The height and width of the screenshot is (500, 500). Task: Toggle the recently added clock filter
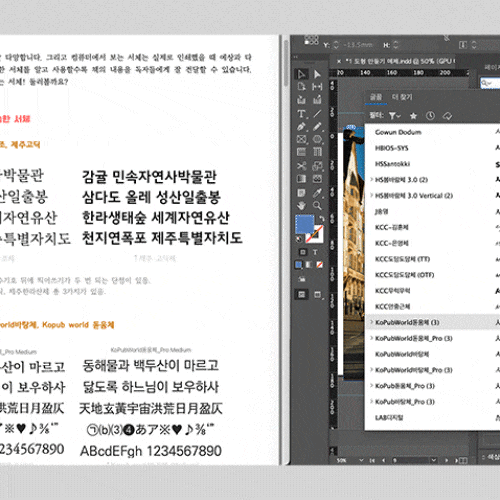[430, 116]
